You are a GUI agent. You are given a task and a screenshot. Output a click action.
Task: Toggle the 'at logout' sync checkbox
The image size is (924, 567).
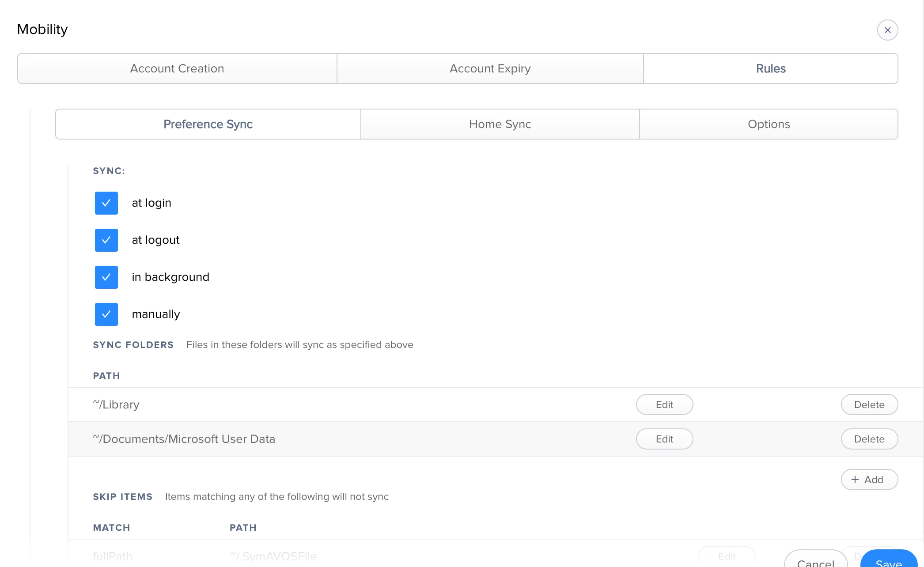106,240
